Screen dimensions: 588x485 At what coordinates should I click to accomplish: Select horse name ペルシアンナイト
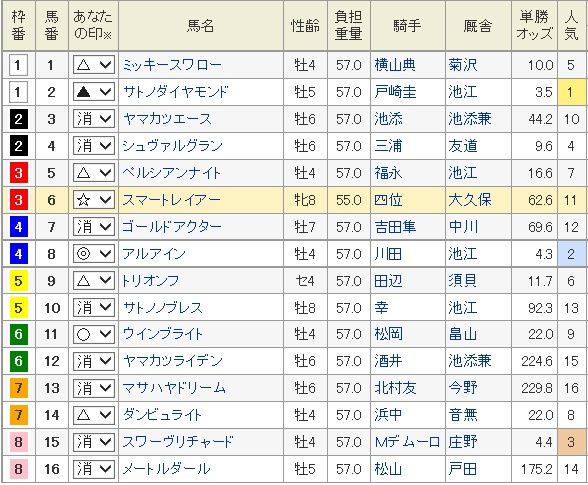172,173
